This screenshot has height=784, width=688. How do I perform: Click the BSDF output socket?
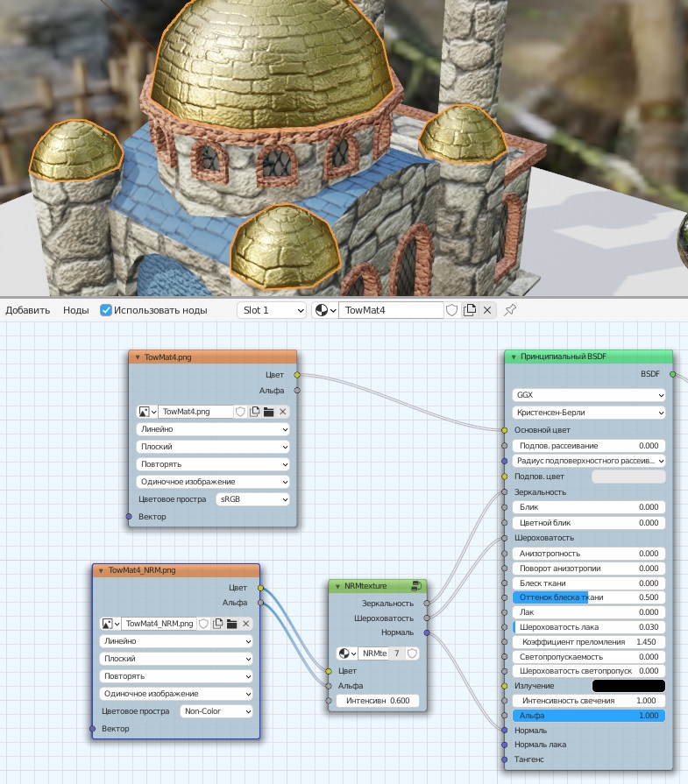tap(673, 374)
